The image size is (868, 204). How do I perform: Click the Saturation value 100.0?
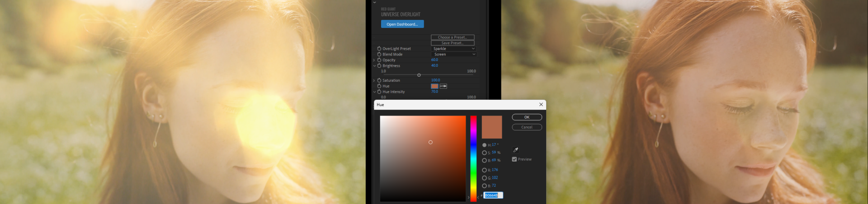[436, 80]
